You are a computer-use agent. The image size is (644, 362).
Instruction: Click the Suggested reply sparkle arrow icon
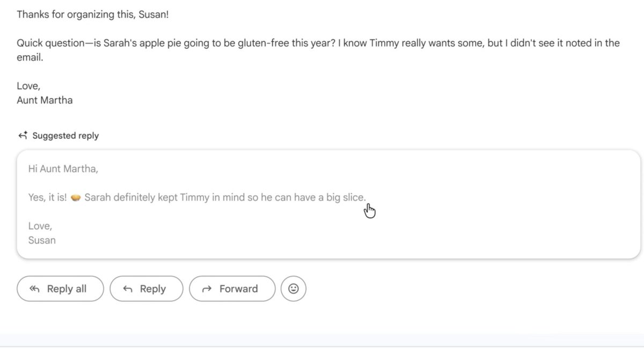[x=23, y=136]
